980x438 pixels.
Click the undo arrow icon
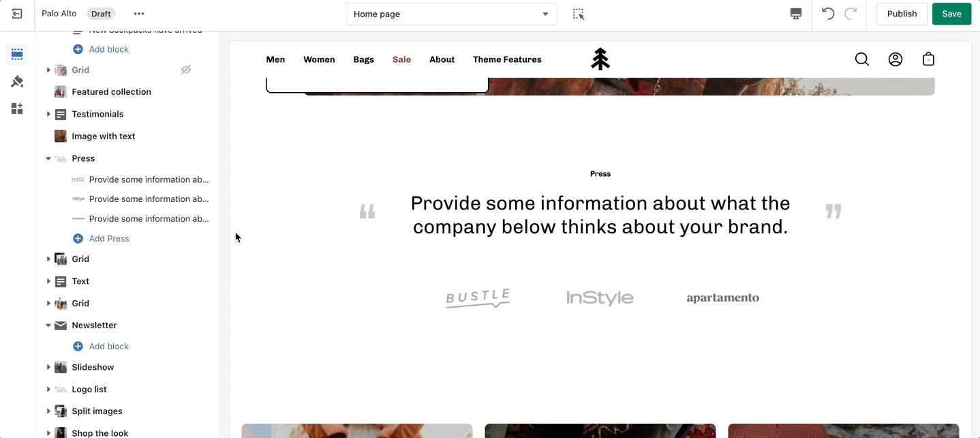coord(828,14)
